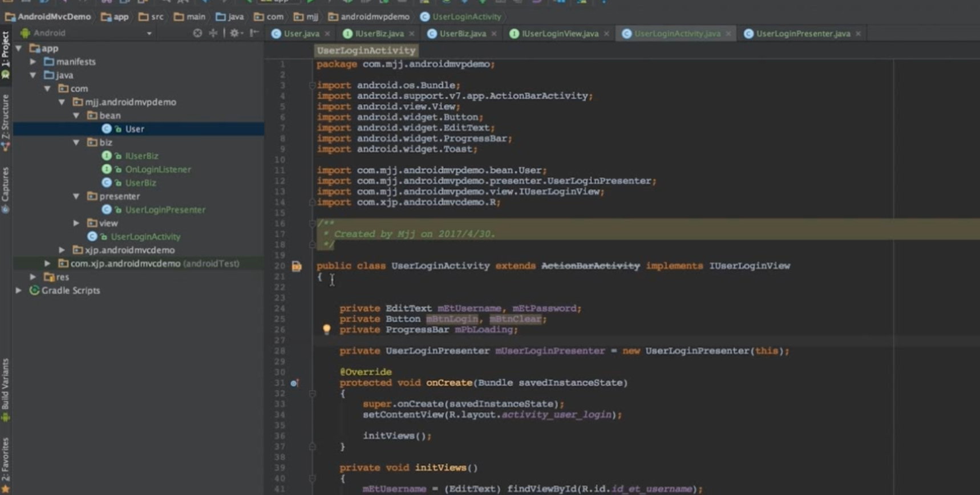
Task: Click the mjj breadcrumb in navigation bar
Action: point(306,17)
